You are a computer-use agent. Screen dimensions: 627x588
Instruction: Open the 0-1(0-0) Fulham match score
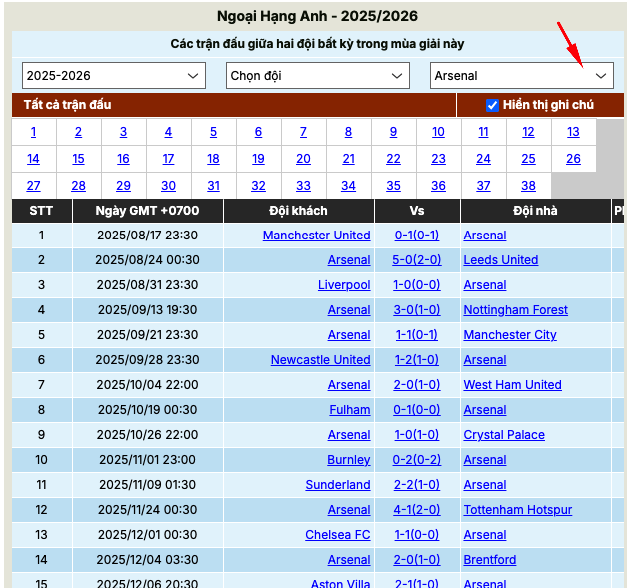417,410
